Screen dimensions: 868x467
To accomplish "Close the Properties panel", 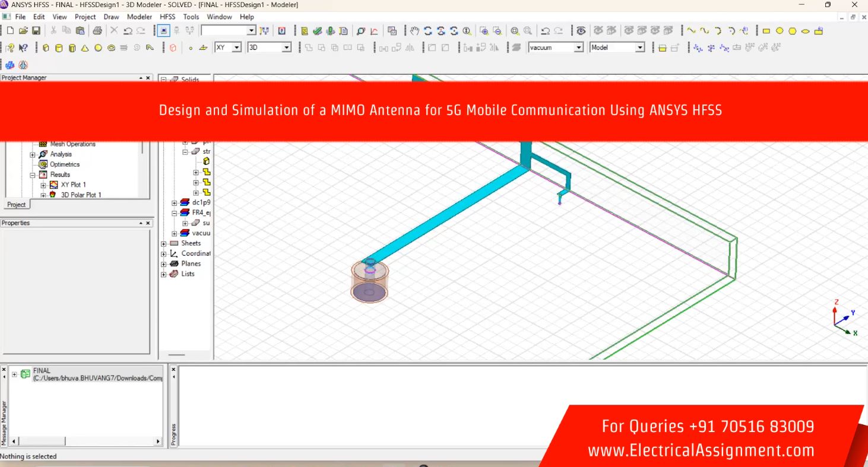I will 148,223.
